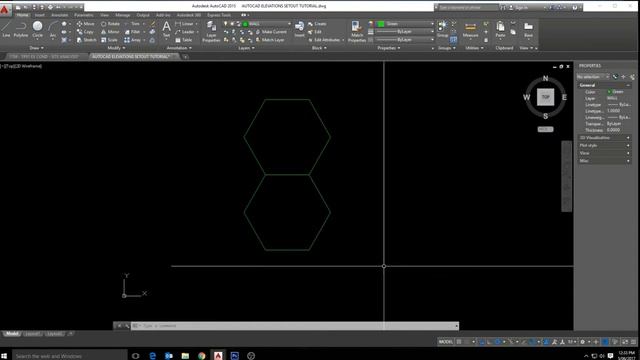Start the Stretch command
The height and width of the screenshot is (360, 640).
pos(87,40)
